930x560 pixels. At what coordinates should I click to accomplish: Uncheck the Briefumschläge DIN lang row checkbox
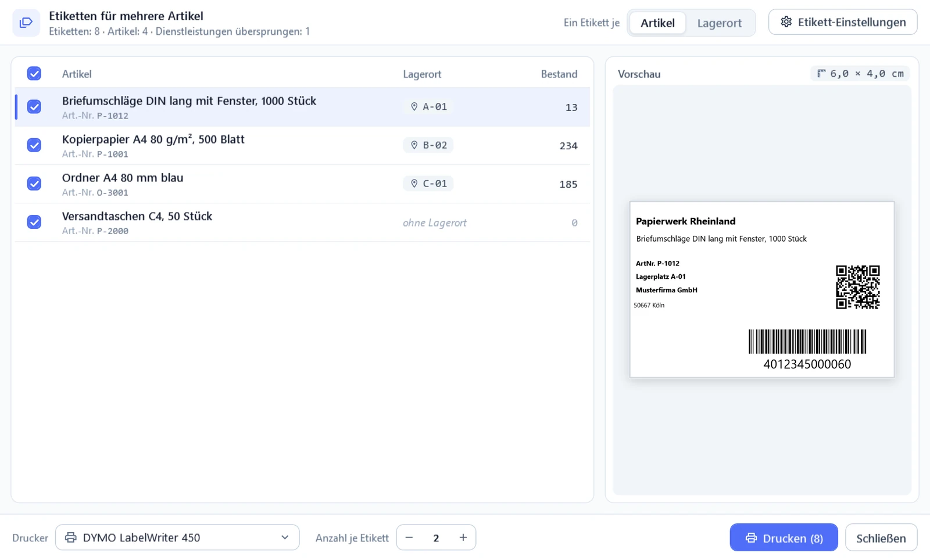click(x=34, y=107)
